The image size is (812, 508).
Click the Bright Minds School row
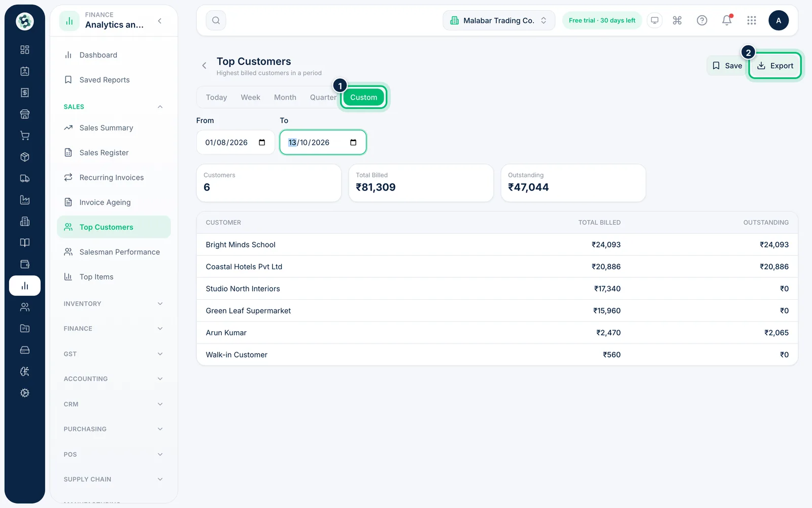[x=497, y=245]
